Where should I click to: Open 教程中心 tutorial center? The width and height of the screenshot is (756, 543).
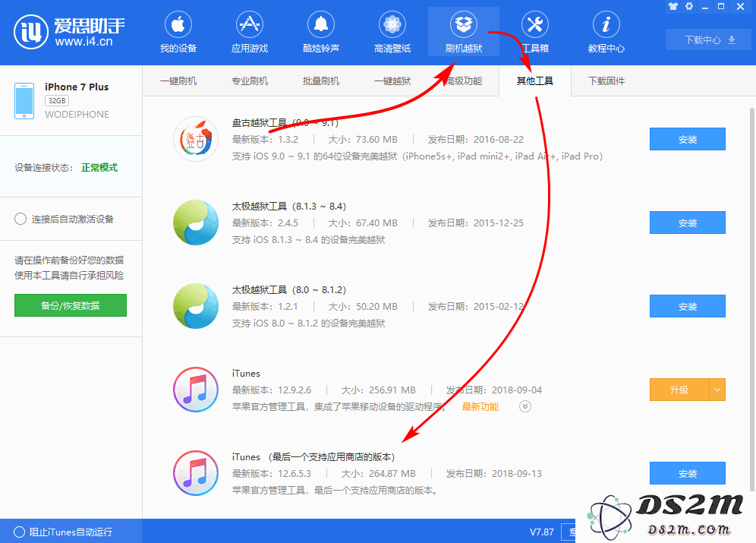(x=606, y=33)
